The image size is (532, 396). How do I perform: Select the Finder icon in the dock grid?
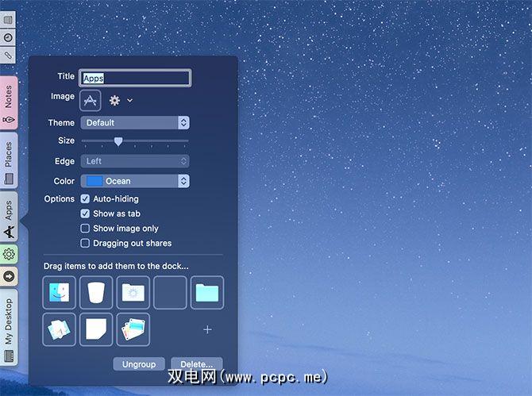coord(59,292)
